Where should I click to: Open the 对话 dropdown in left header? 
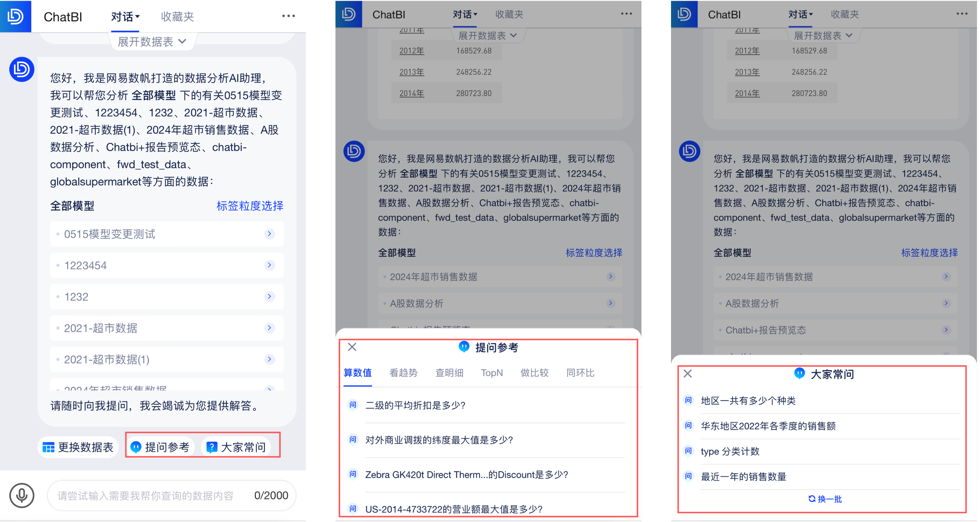click(x=125, y=17)
